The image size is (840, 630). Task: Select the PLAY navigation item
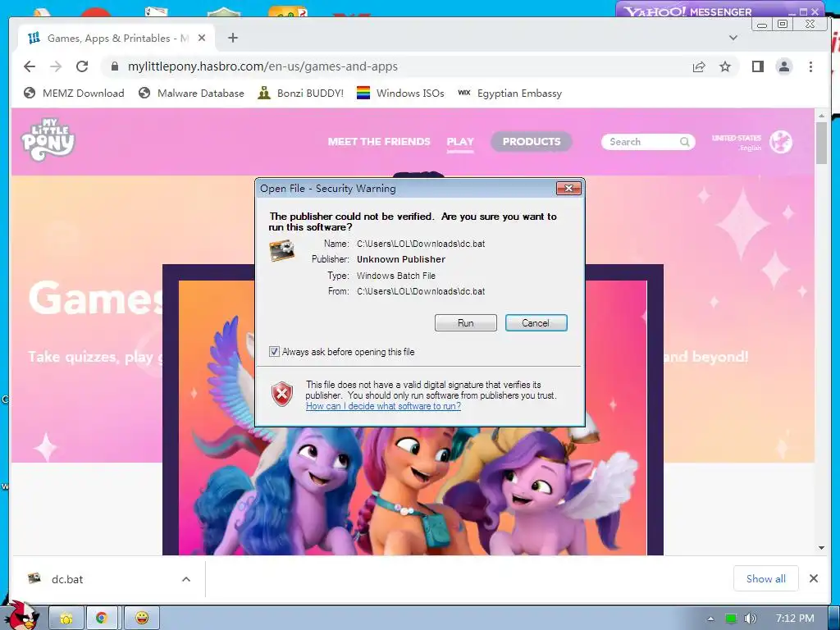click(460, 141)
